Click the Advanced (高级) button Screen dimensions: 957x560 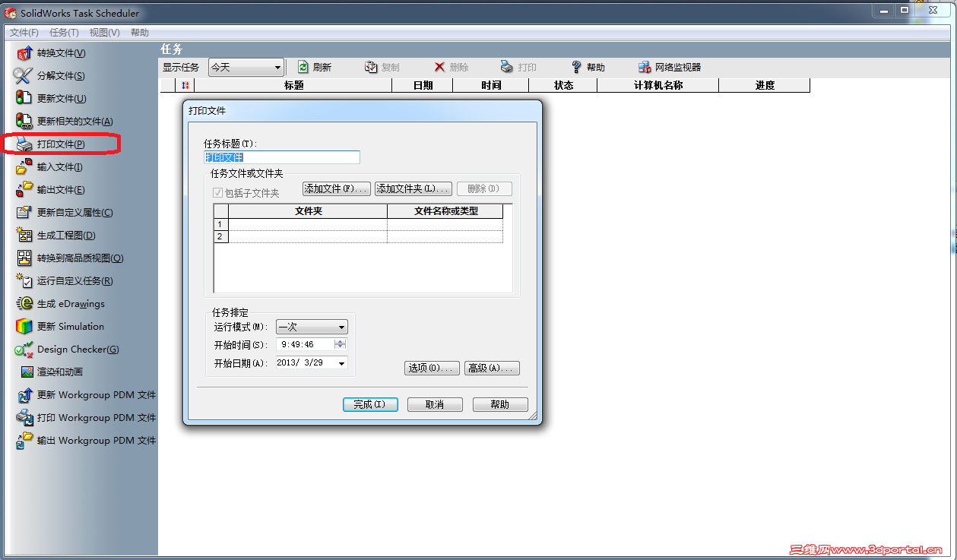(492, 368)
